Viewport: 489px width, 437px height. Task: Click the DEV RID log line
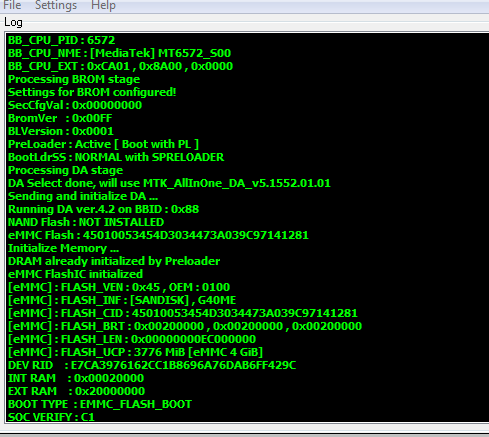152,365
